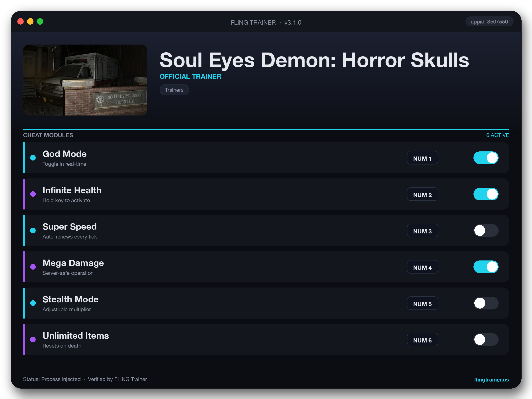The height and width of the screenshot is (399, 532).
Task: Click the purple dot beside Mega Damage
Action: (33, 267)
